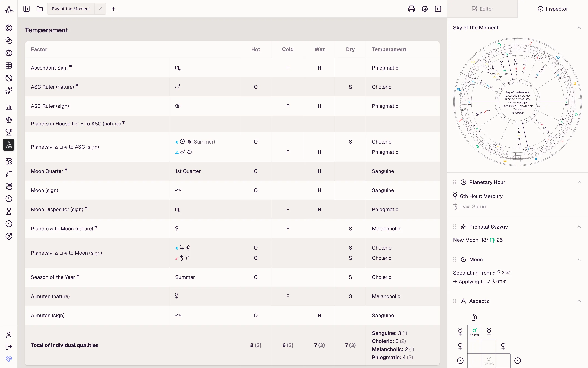
Task: Click the chart wheel thumbnail in inspector
Action: pos(518,102)
